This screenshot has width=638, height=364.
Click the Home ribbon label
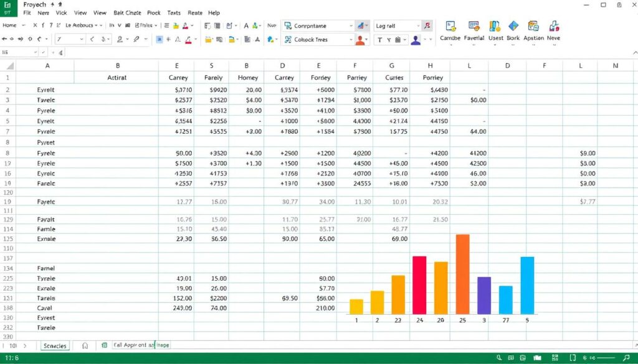[x=9, y=25]
